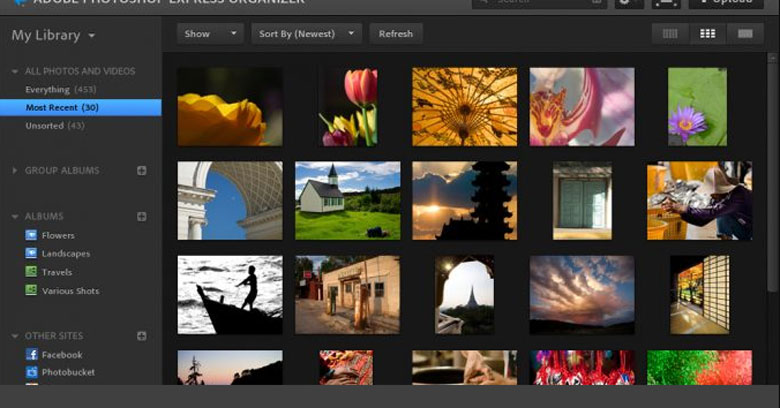Viewport: 780px width, 408px height.
Task: Select the pagoda silhouette at sunset photo
Action: 465,201
